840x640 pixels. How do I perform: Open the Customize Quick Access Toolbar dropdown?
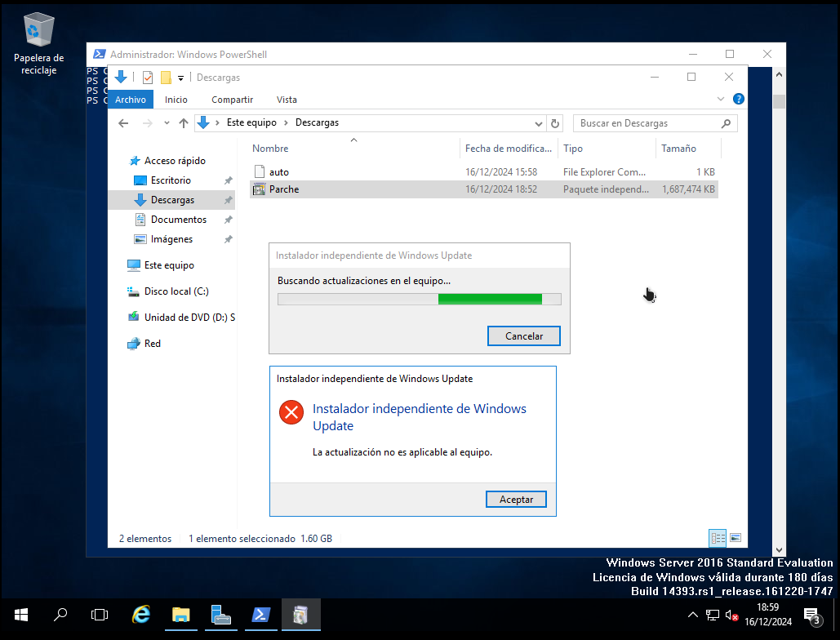click(181, 78)
